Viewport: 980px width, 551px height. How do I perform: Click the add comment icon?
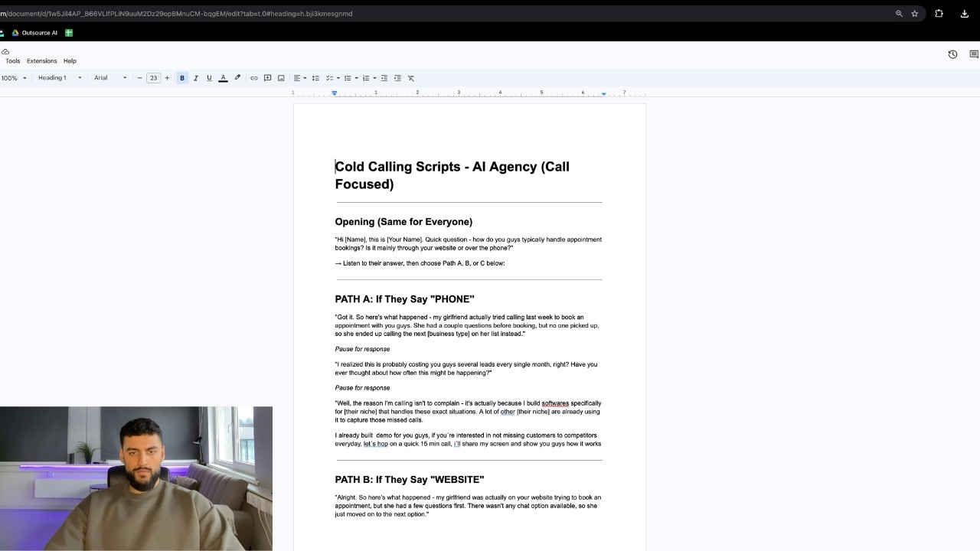coord(267,78)
